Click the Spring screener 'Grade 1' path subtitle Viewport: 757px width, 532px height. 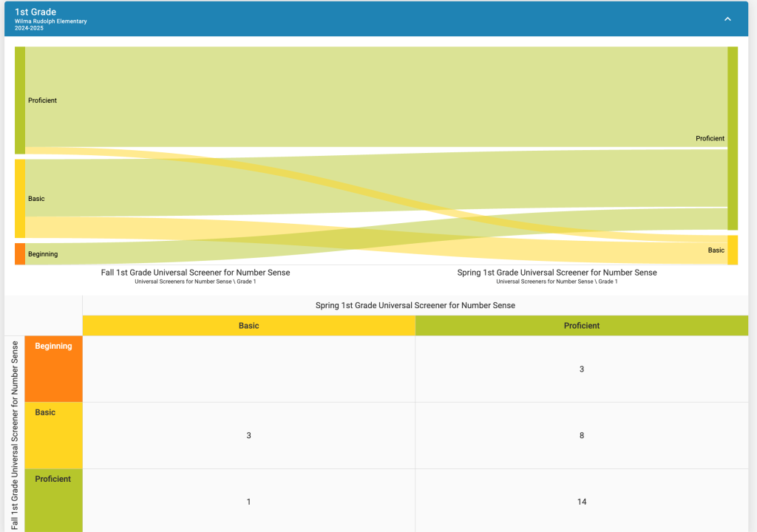click(557, 282)
